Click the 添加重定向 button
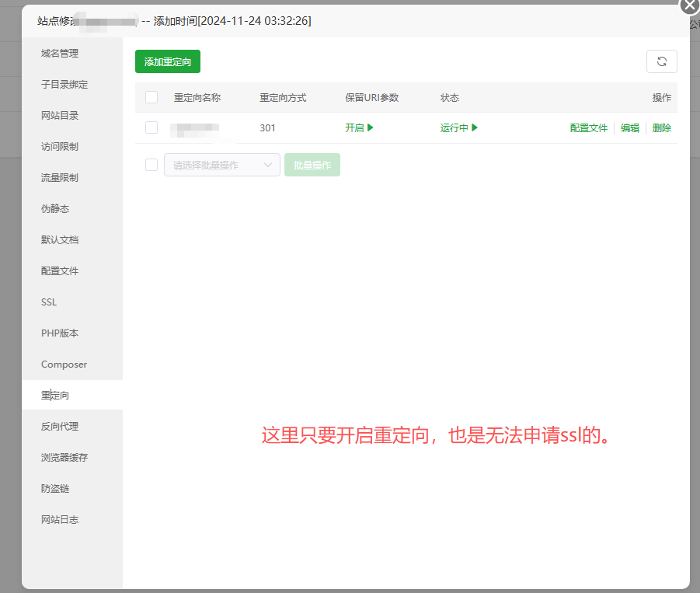Screen dimensions: 700x593 [x=167, y=61]
